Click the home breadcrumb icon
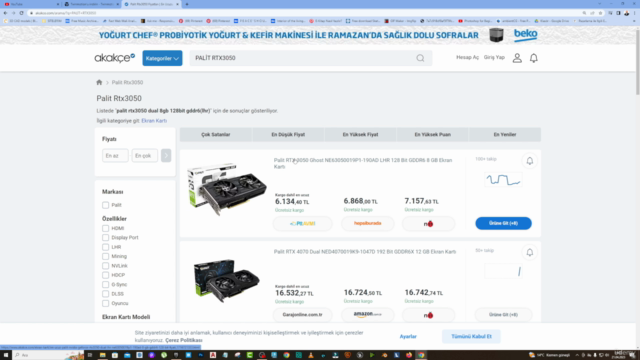The image size is (640, 360). click(x=99, y=82)
